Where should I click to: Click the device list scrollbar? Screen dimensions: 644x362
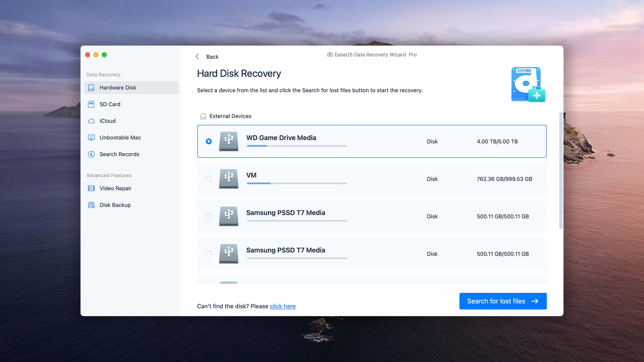tap(561, 171)
